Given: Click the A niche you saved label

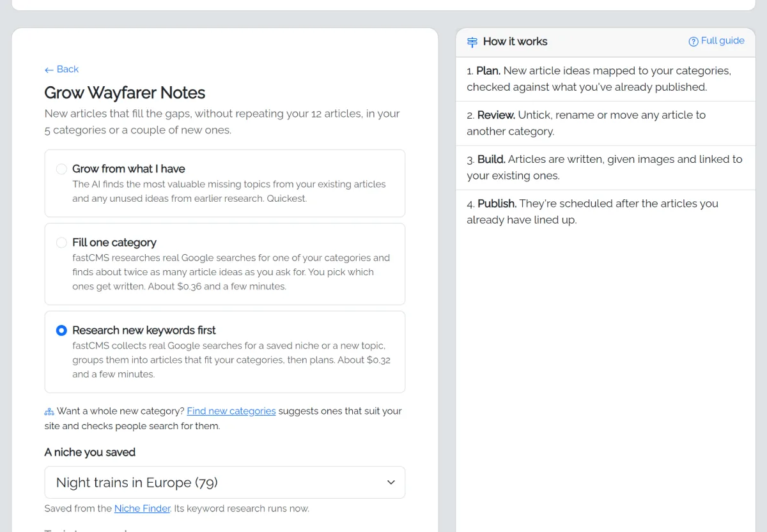Looking at the screenshot, I should tap(89, 452).
